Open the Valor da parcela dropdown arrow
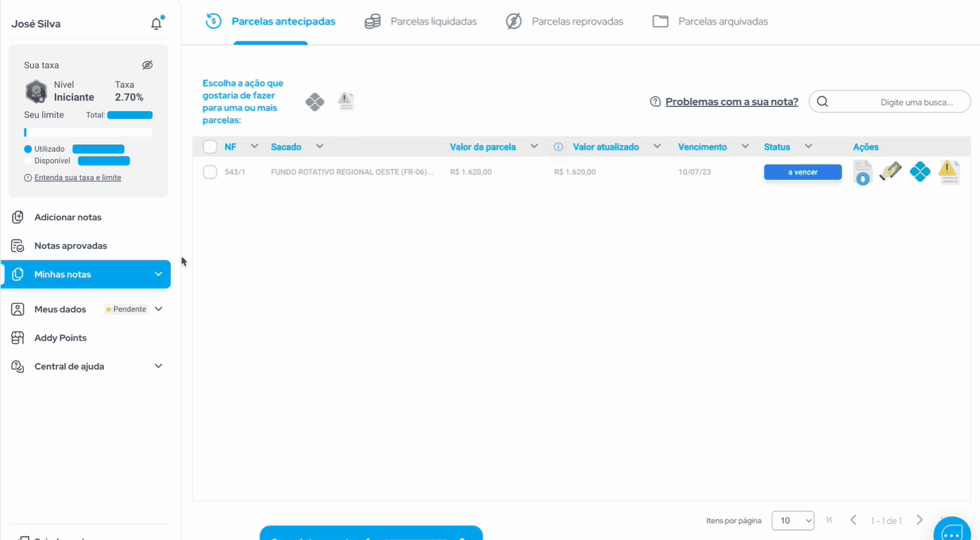The width and height of the screenshot is (980, 540). [x=534, y=146]
